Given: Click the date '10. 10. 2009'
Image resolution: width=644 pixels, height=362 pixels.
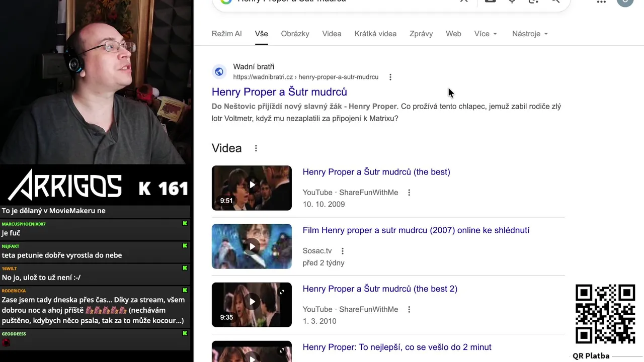Looking at the screenshot, I should 324,204.
